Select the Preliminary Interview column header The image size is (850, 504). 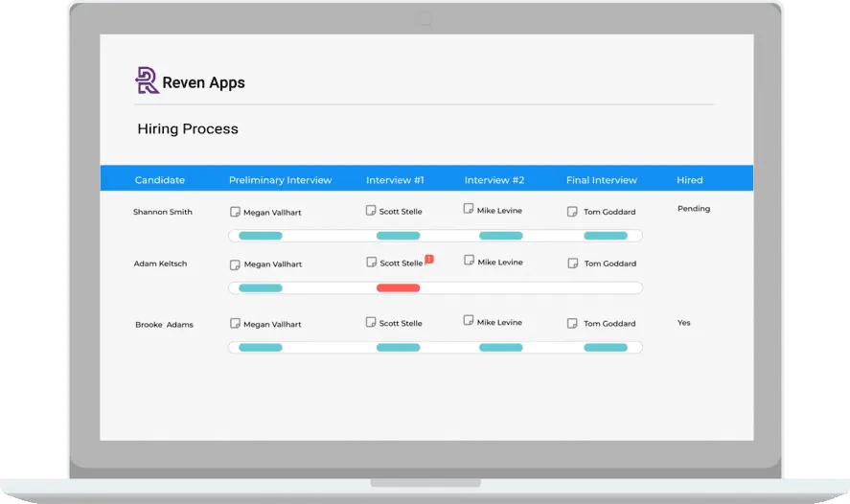point(280,180)
